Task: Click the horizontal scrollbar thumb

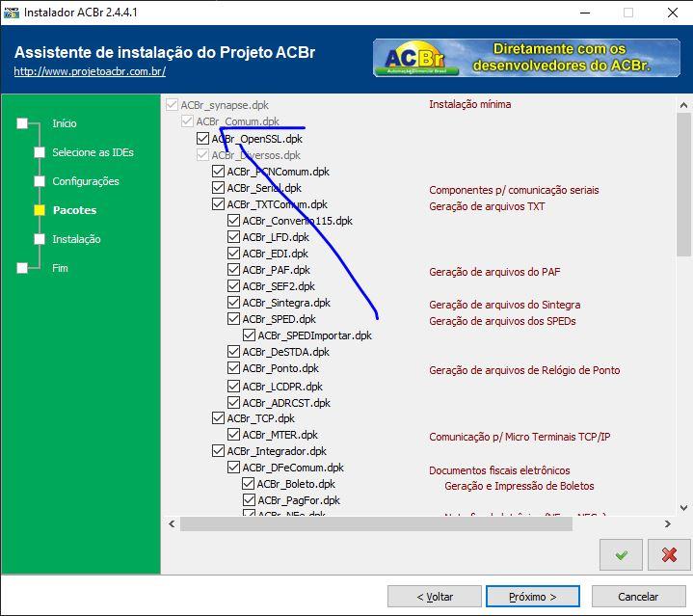Action: pyautogui.click(x=376, y=523)
